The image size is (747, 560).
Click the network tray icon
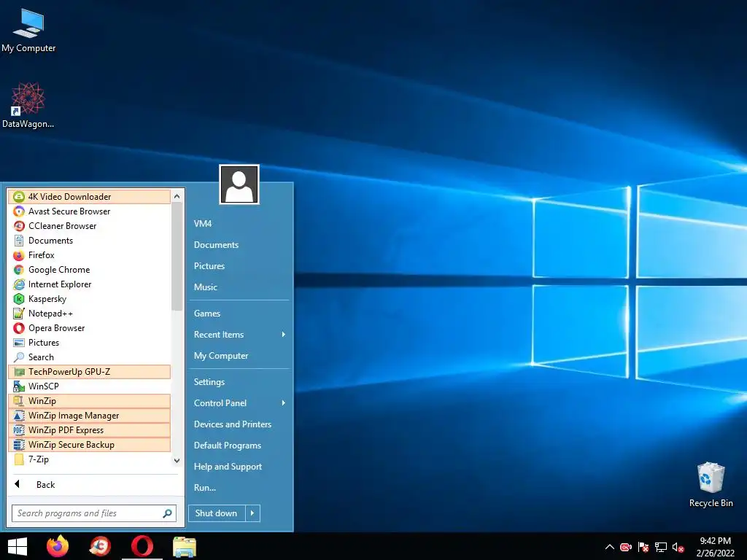[661, 547]
